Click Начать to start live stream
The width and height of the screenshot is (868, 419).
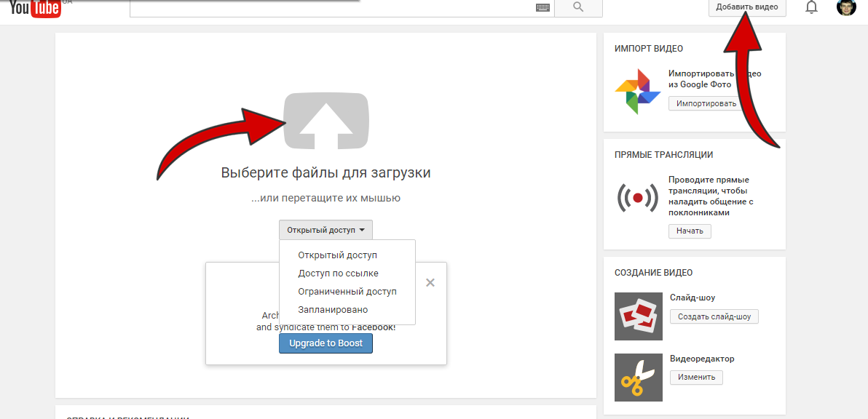(x=690, y=231)
